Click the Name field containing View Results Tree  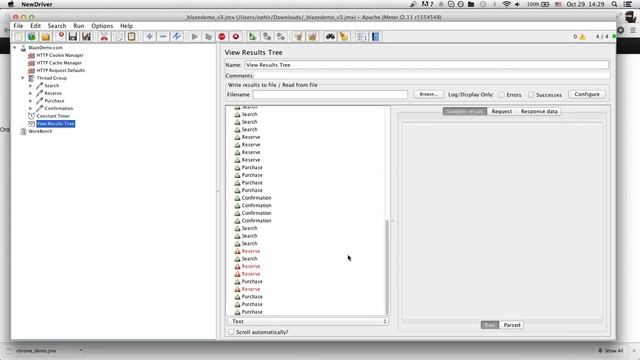[427, 65]
